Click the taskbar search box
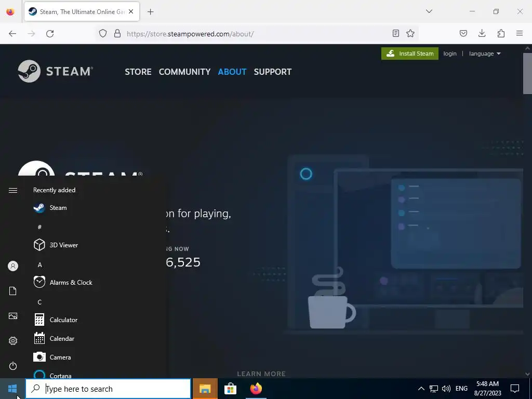 [x=108, y=389]
